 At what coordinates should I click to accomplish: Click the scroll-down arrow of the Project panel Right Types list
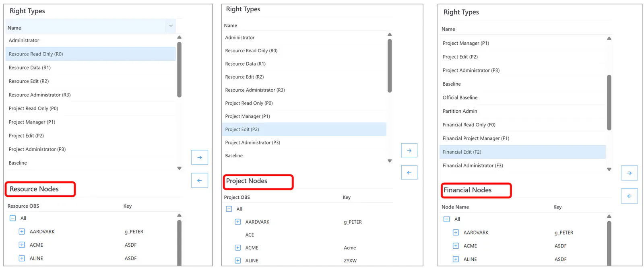390,161
